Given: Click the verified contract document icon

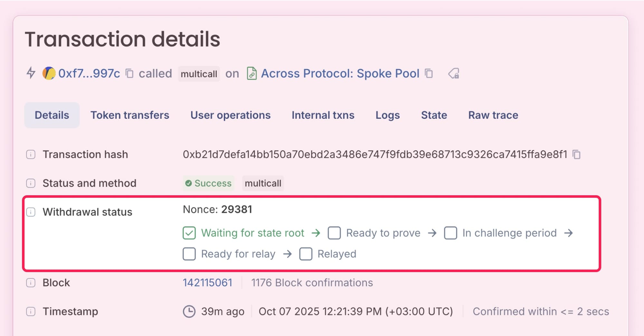Looking at the screenshot, I should (251, 74).
